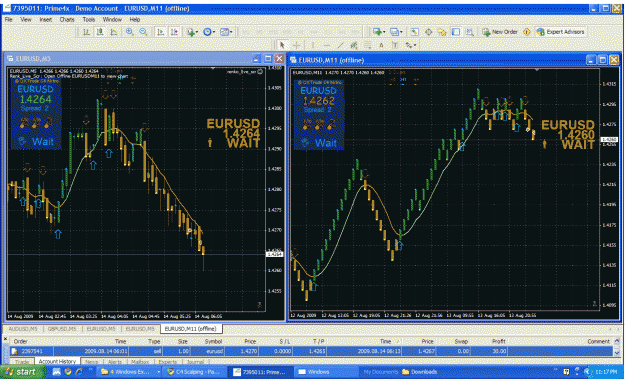Select the vertical line drawing tool
Viewport: 625px width, 381px height.
pos(312,45)
